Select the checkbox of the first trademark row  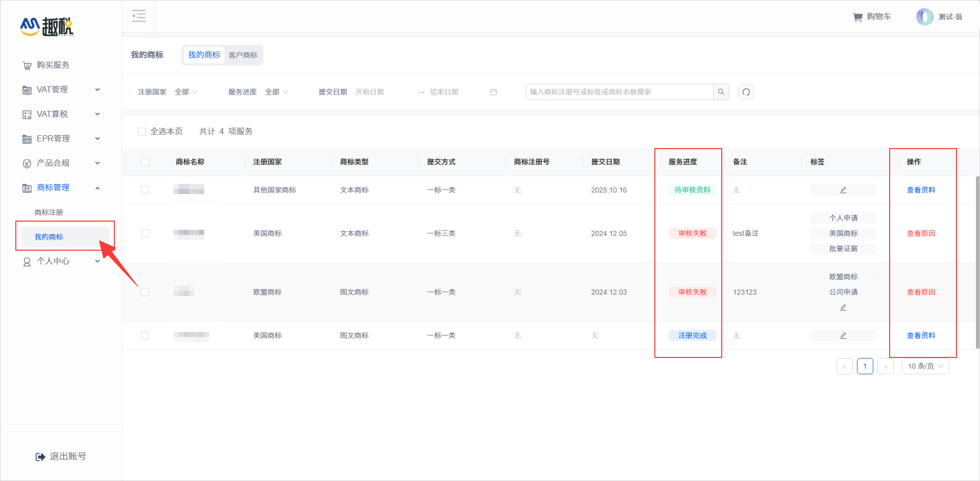pyautogui.click(x=145, y=189)
